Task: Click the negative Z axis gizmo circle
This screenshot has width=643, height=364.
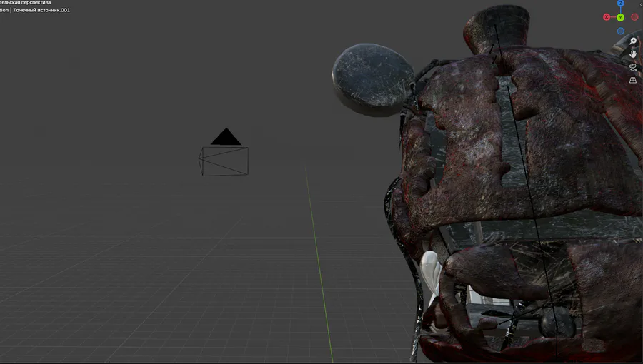Action: [621, 31]
